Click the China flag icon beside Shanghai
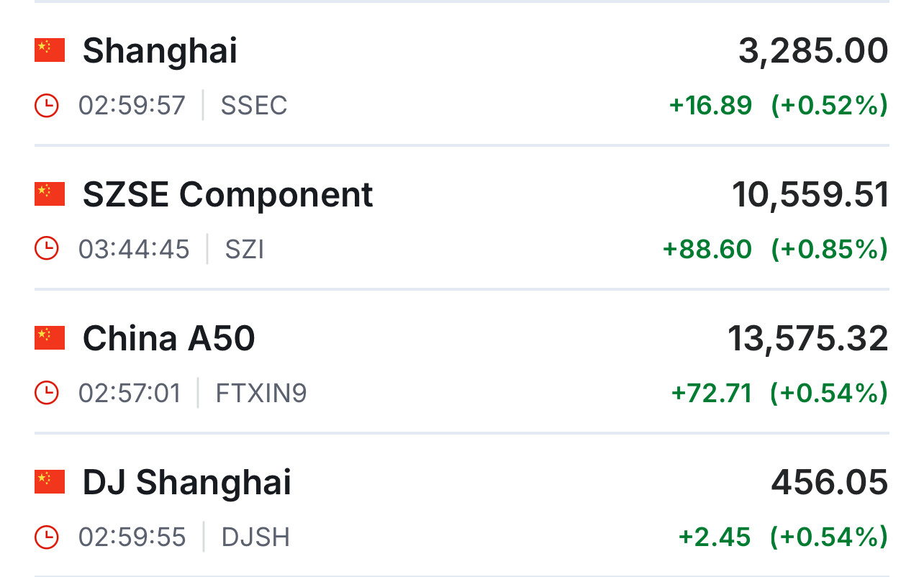 click(50, 50)
